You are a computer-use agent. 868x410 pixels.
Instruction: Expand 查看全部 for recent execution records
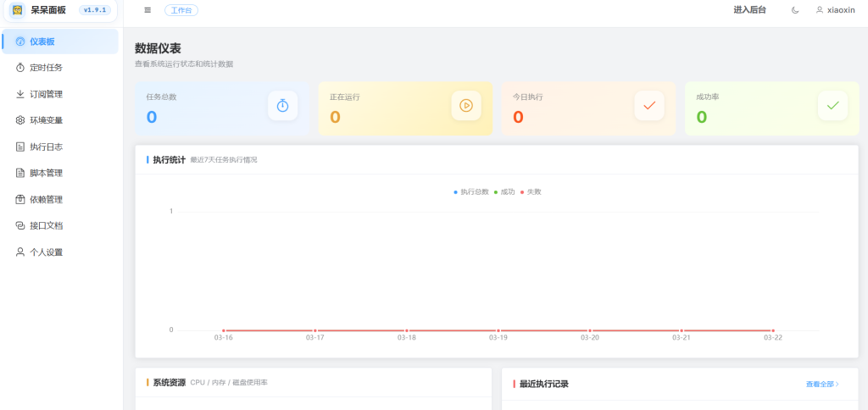pyautogui.click(x=821, y=385)
